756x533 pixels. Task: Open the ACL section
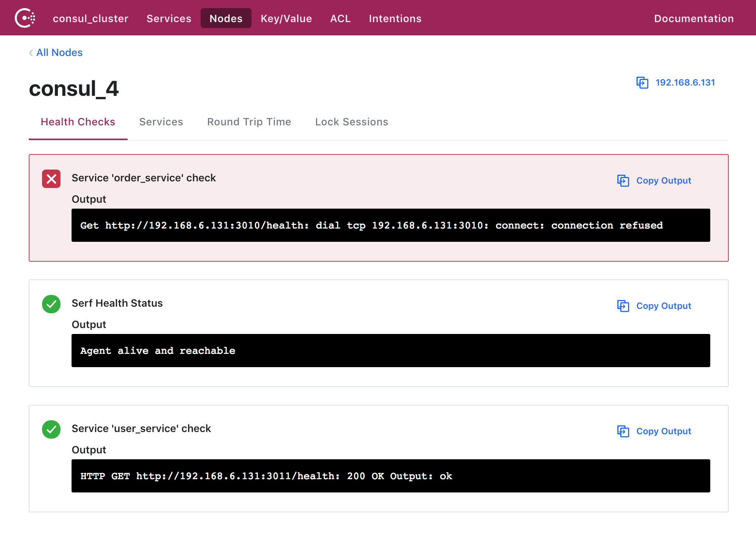click(340, 18)
